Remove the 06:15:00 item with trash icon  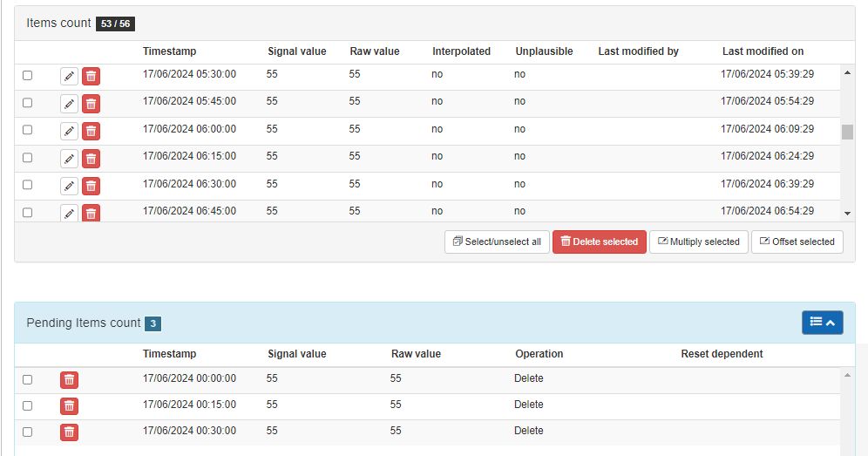tap(91, 159)
